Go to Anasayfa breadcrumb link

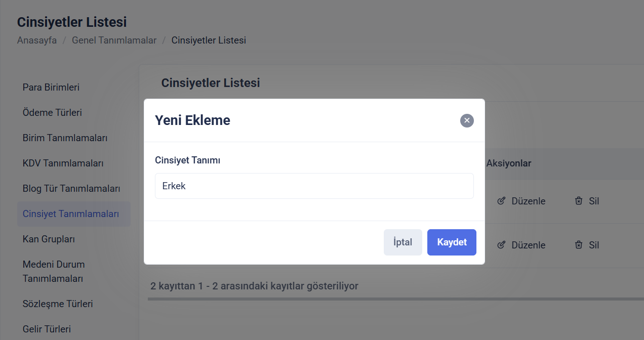[37, 40]
